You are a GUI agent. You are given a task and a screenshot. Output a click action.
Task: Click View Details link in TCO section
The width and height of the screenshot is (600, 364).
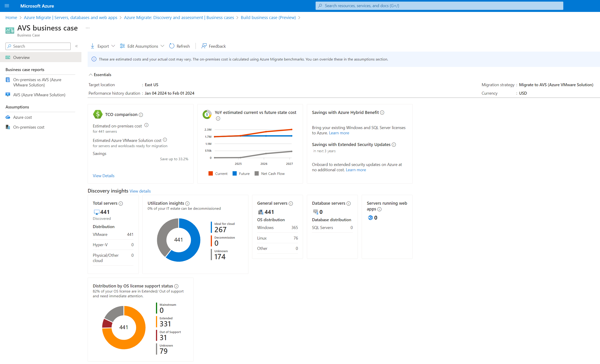(104, 176)
